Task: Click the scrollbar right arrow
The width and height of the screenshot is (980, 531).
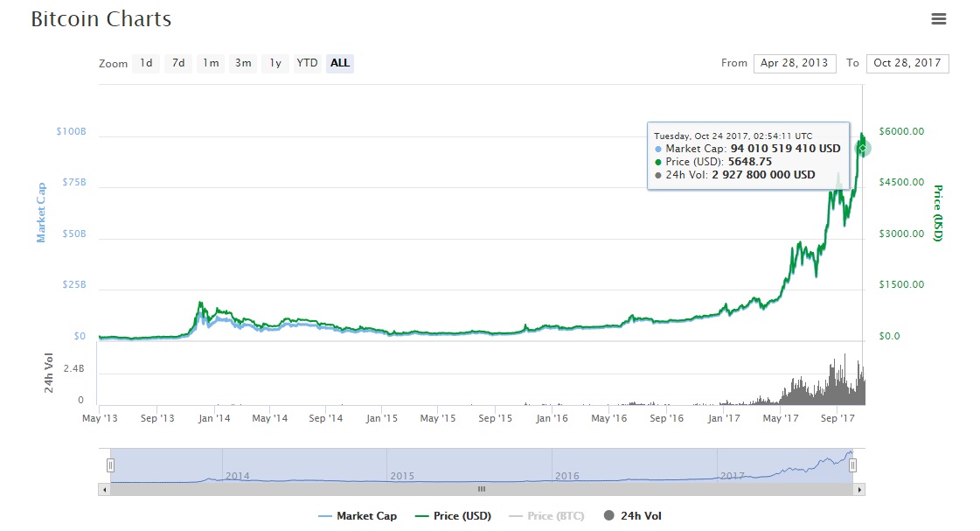Action: click(x=859, y=490)
